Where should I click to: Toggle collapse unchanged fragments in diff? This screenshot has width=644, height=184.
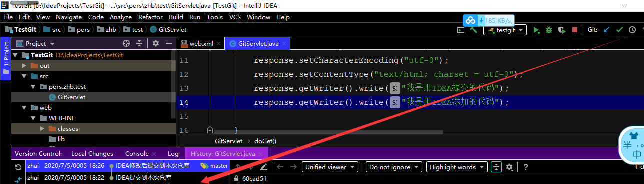point(496,167)
